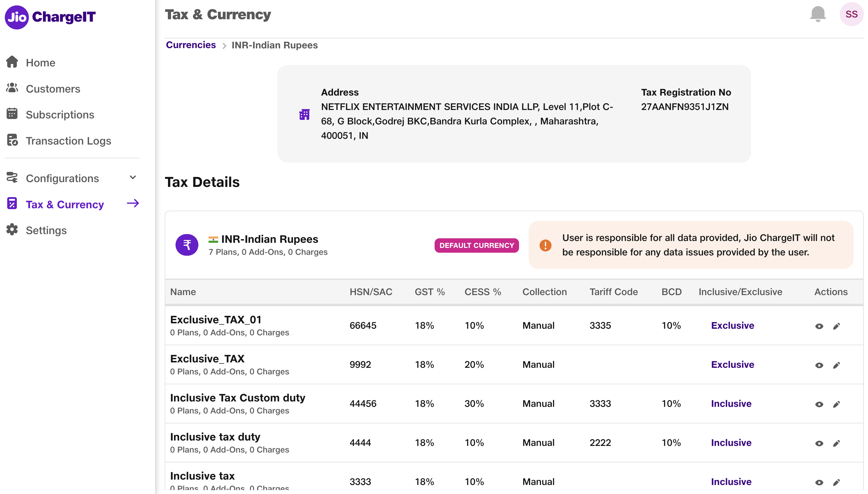Open the SS user profile avatar

point(851,14)
